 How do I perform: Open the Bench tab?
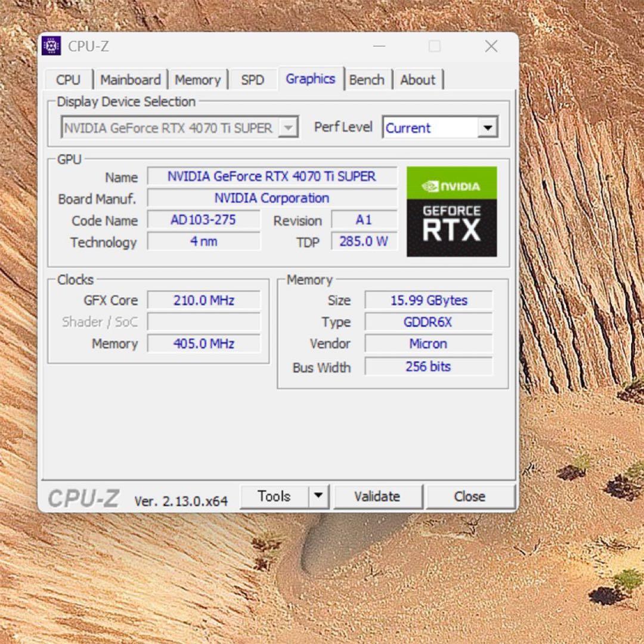point(367,79)
